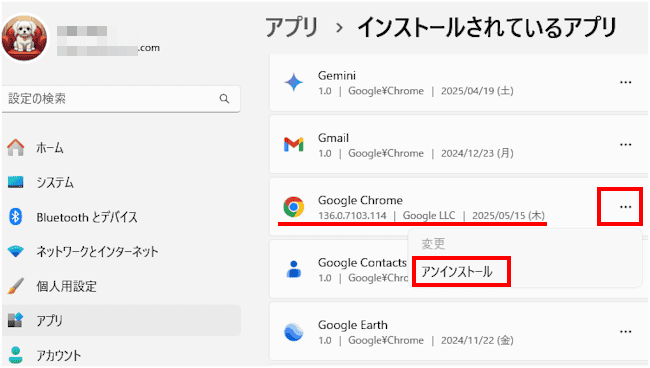Click the Apps sidebar icon
650x368 pixels.
click(16, 320)
